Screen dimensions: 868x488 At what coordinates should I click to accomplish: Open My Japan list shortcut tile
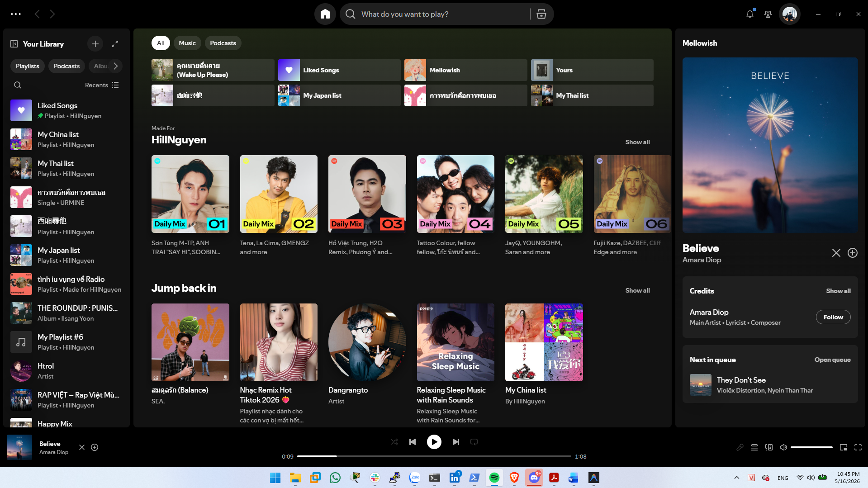click(x=339, y=95)
